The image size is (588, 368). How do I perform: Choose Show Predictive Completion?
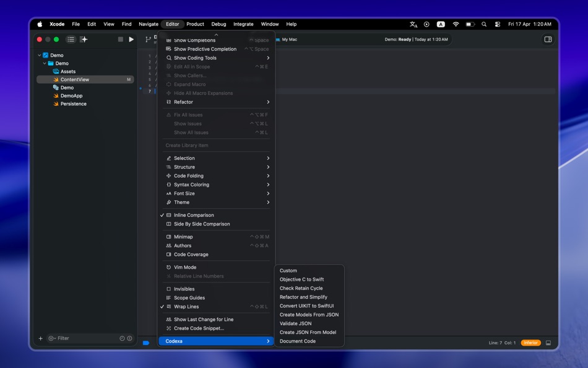[x=217, y=49]
